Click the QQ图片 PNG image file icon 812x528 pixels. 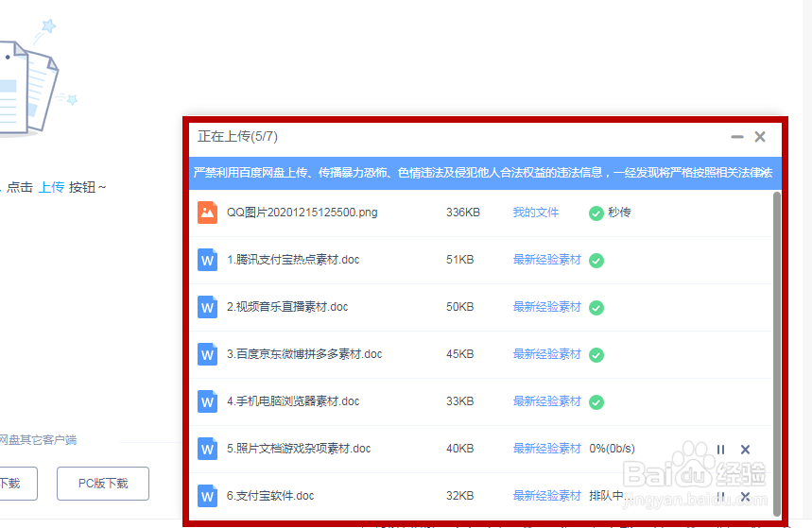207,213
